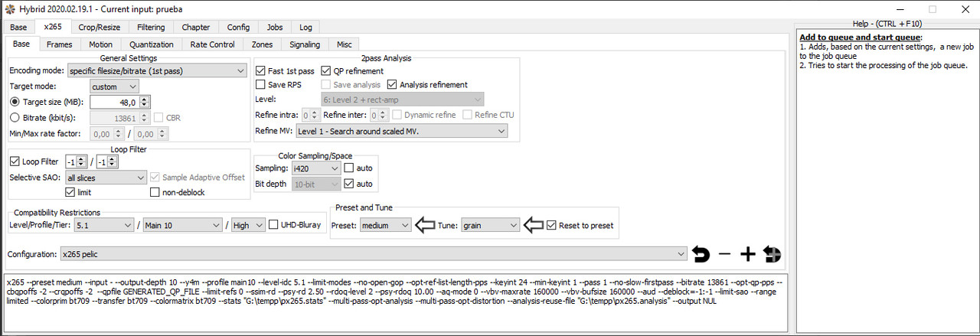
Task: Open the Tier High dropdown
Action: pyautogui.click(x=248, y=225)
